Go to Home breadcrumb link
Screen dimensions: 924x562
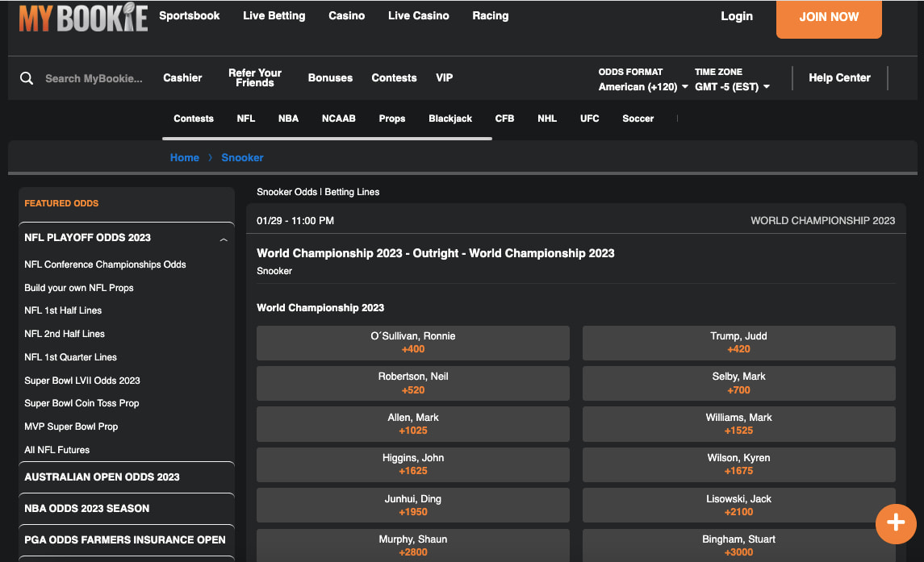pyautogui.click(x=184, y=157)
